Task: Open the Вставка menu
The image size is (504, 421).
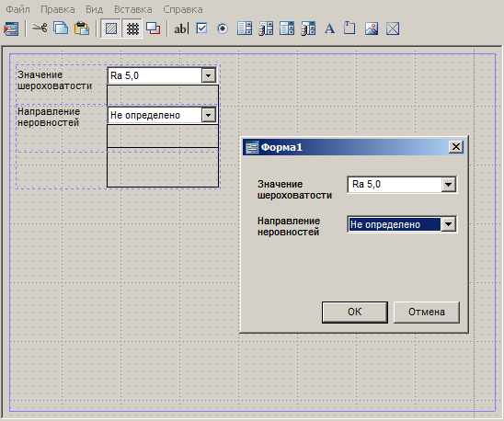Action: coord(133,9)
